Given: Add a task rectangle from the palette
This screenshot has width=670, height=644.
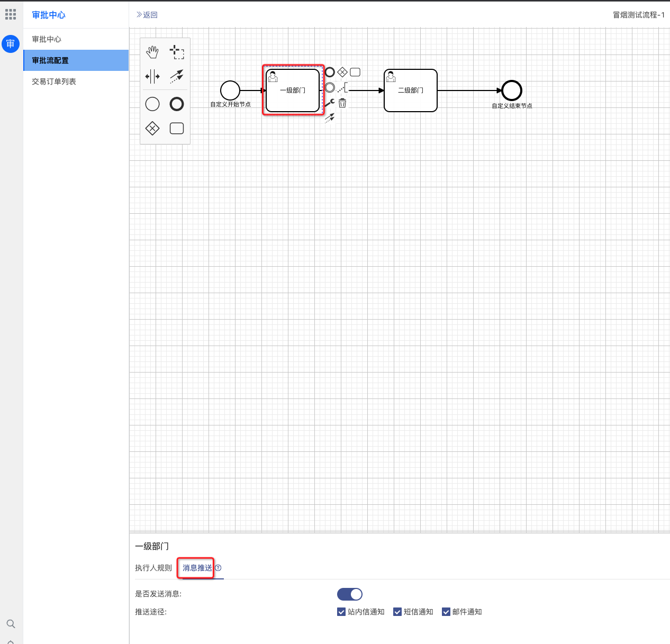Looking at the screenshot, I should 177,128.
